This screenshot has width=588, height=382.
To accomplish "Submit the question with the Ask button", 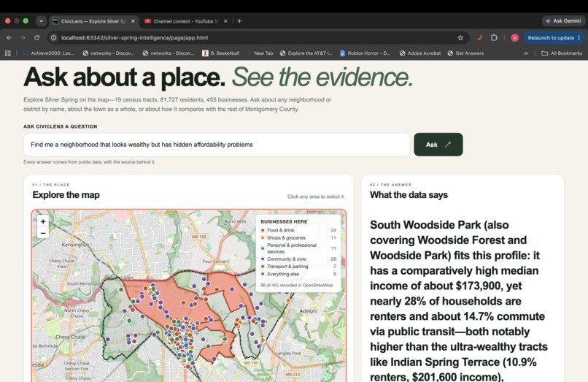I will (x=438, y=145).
